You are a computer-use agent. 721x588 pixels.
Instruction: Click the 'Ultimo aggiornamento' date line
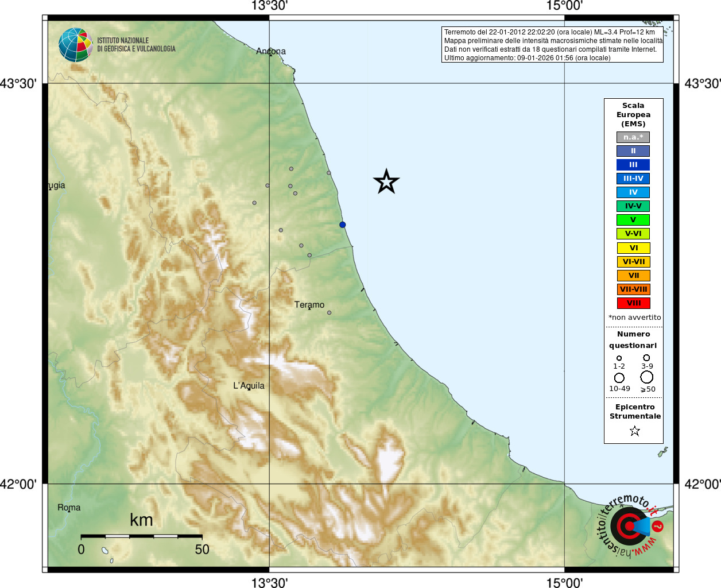[527, 58]
